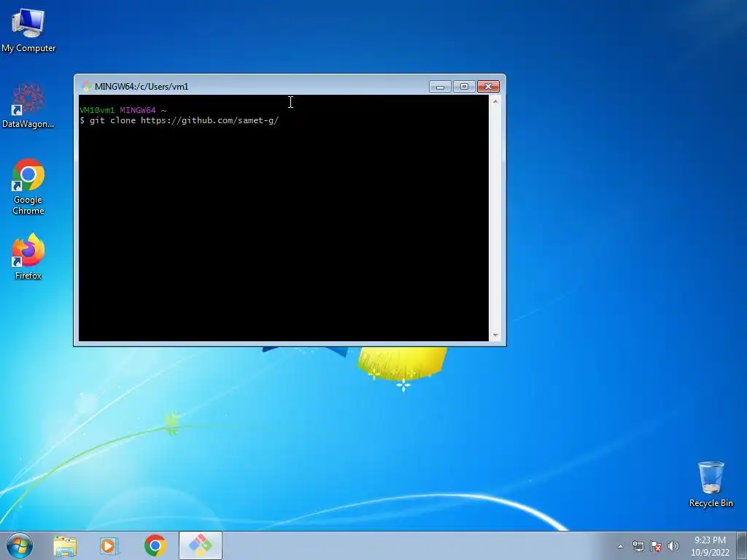The width and height of the screenshot is (747, 560).
Task: Click the Show Desktop strip
Action: [x=742, y=545]
